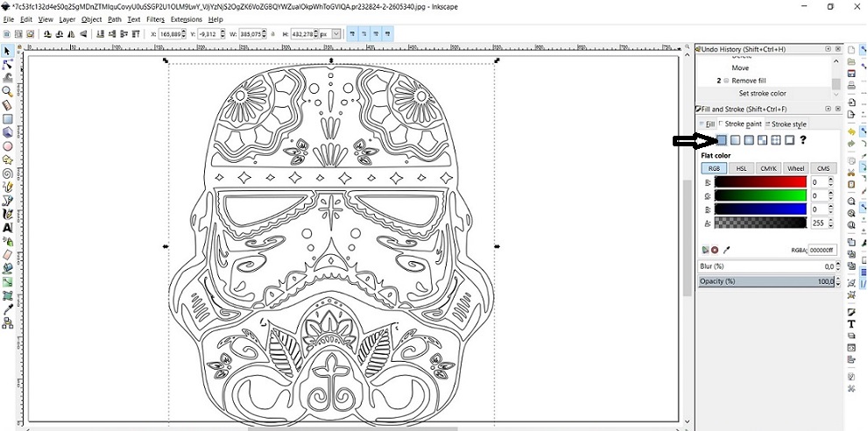Open Text dialog T icon on right
868x431 pixels.
[851, 324]
